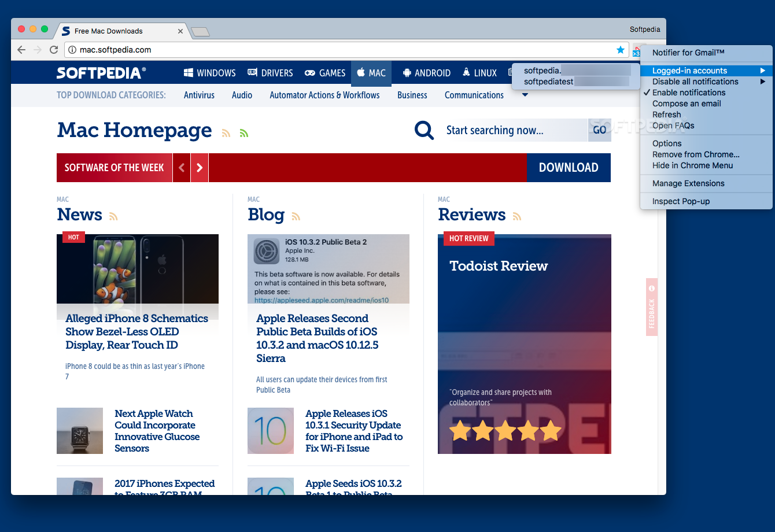Click the RSS icon next to Reviews
This screenshot has height=532, width=775.
[517, 217]
